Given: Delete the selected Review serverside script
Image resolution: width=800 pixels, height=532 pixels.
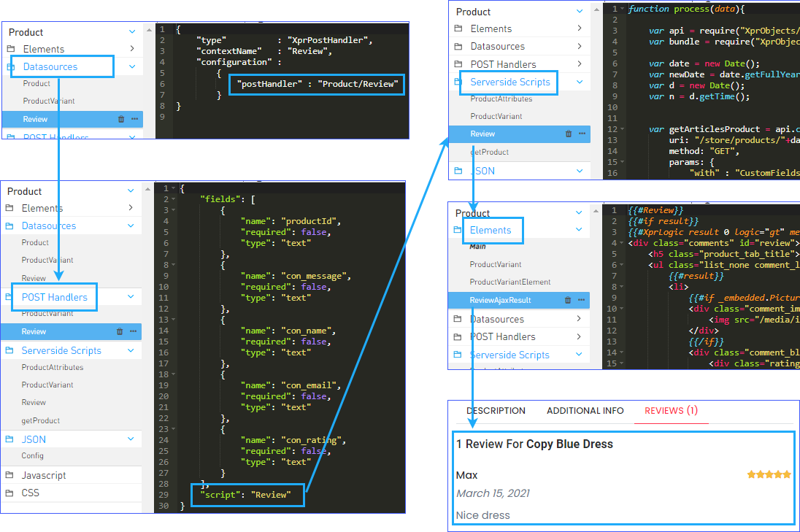Looking at the screenshot, I should tap(569, 134).
